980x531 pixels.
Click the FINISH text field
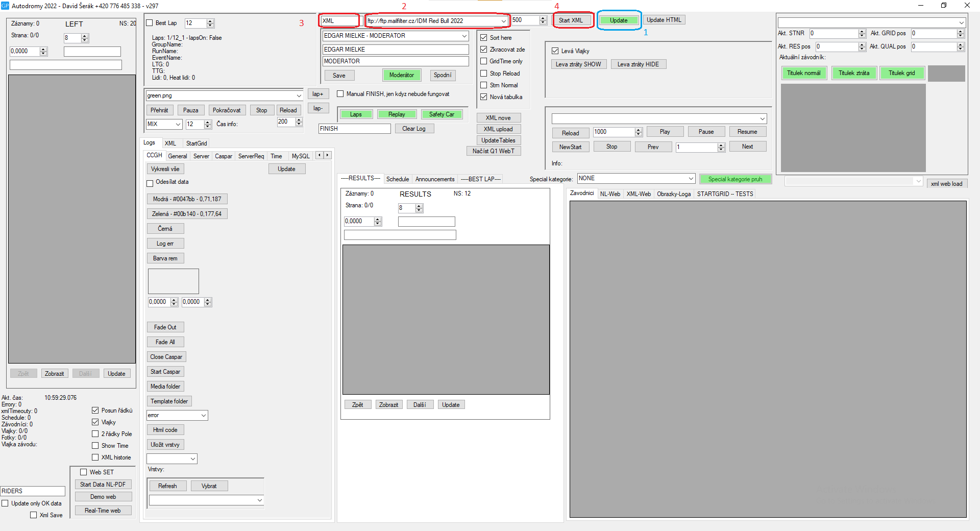[x=355, y=129]
